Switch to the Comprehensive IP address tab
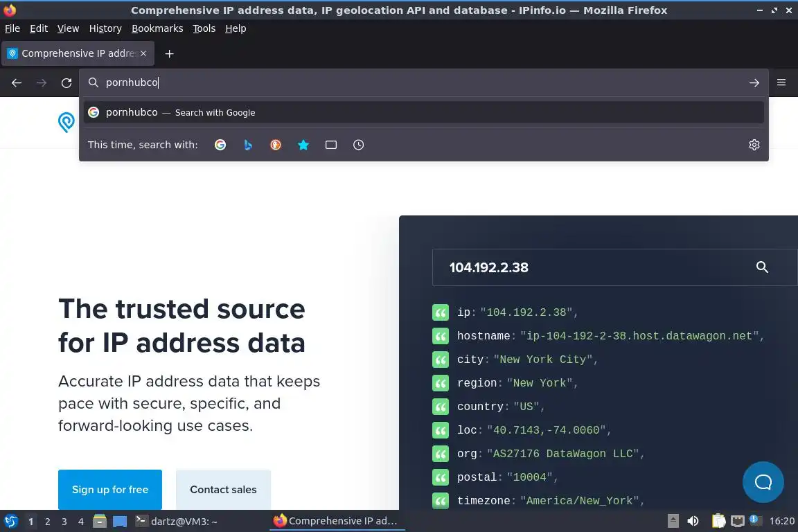 [78, 53]
